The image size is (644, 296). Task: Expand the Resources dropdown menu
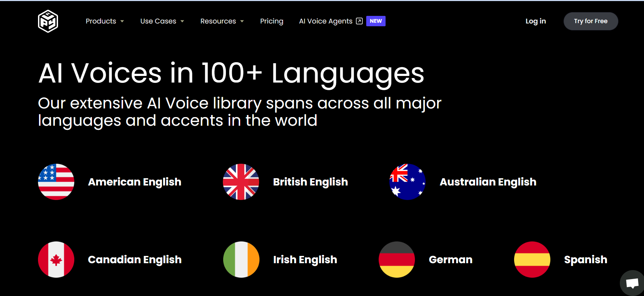(x=222, y=21)
